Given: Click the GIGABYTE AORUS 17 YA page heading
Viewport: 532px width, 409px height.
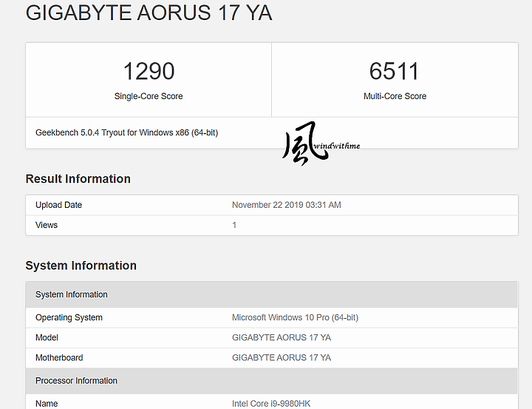Looking at the screenshot, I should [x=149, y=13].
